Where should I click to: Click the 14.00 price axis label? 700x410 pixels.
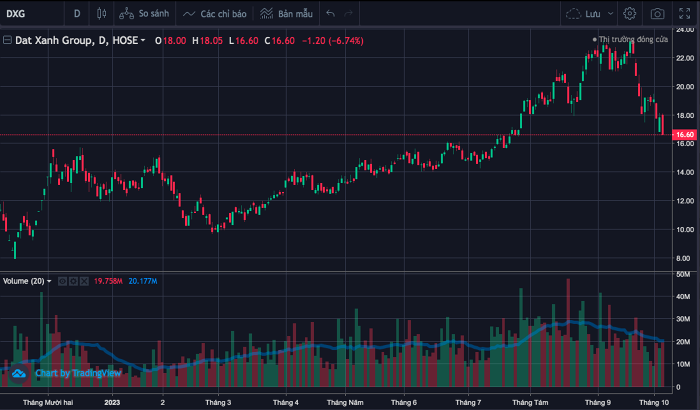pos(685,172)
